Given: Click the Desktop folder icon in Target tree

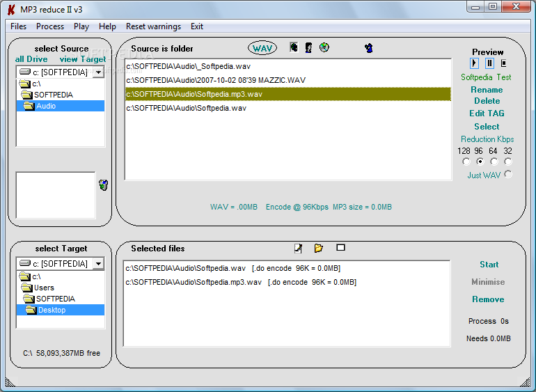Looking at the screenshot, I should click(31, 310).
